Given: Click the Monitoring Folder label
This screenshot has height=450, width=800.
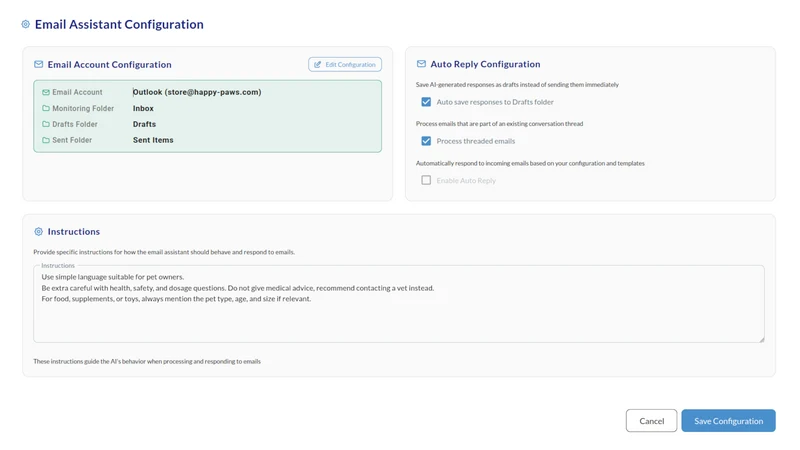Looking at the screenshot, I should pos(83,108).
